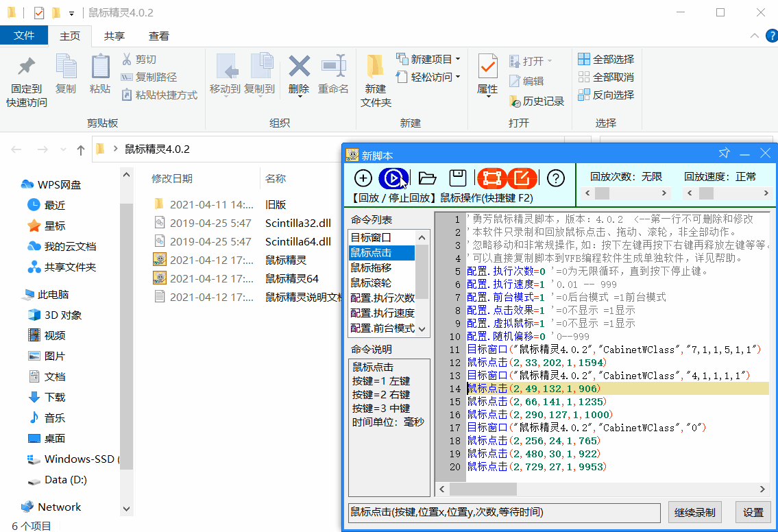Go up one folder with the up arrow
The height and width of the screenshot is (532, 778).
pos(81,149)
